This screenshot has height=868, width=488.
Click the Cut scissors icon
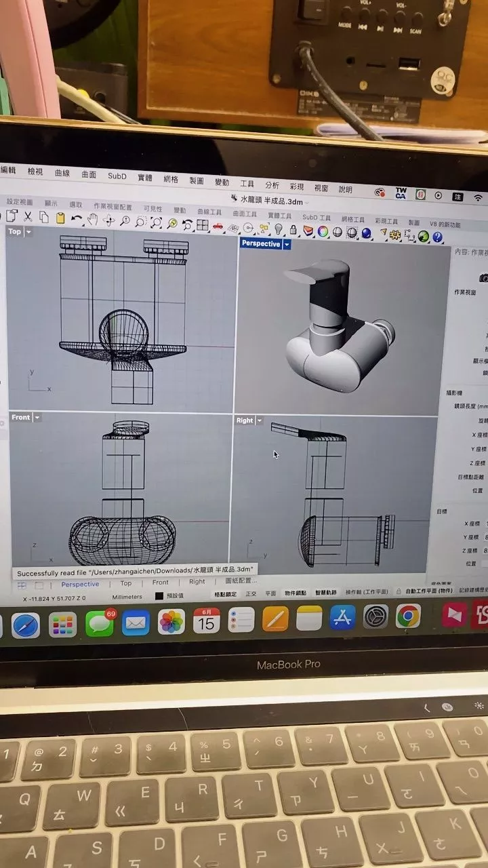coord(28,217)
